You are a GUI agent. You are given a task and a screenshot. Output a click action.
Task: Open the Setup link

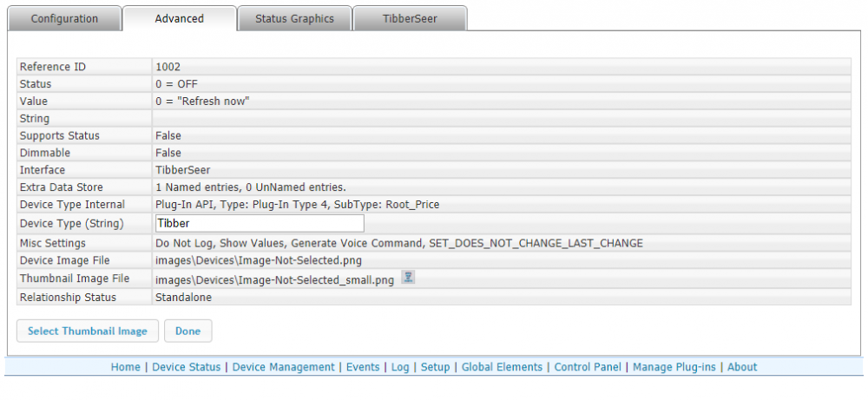click(x=435, y=367)
